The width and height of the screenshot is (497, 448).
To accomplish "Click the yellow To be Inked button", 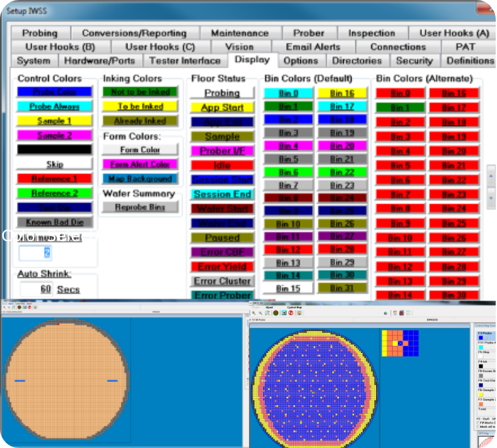I will (140, 107).
